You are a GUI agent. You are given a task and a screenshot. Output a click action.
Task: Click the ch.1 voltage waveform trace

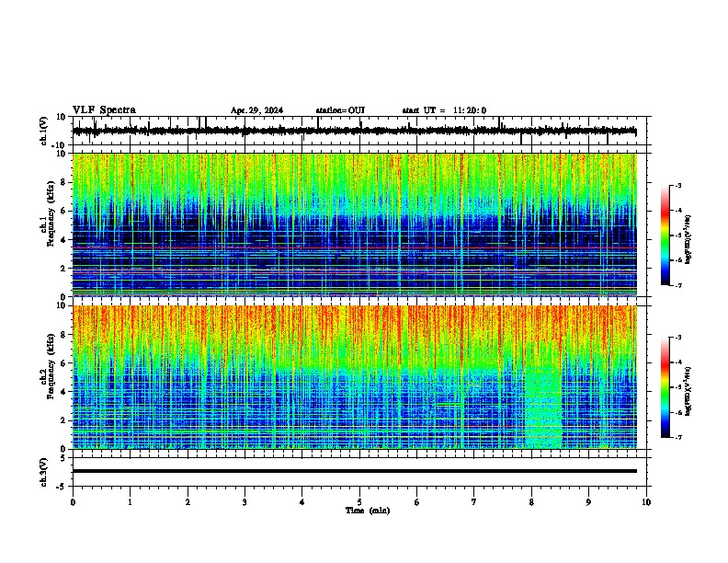354,132
